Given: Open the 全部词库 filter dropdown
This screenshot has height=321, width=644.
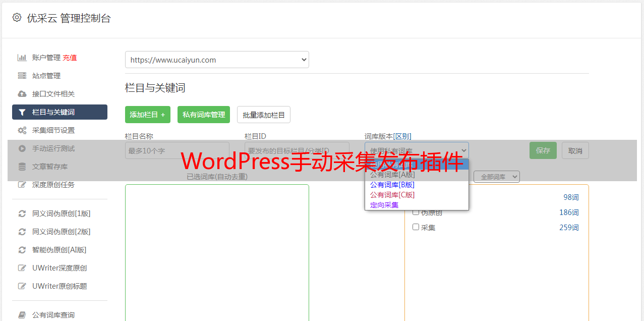Looking at the screenshot, I should 497,177.
